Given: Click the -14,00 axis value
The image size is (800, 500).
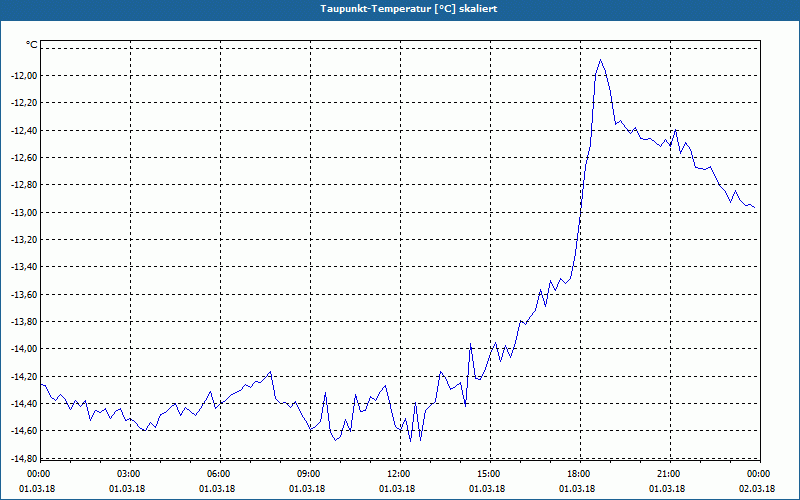Looking at the screenshot, I should tap(25, 349).
